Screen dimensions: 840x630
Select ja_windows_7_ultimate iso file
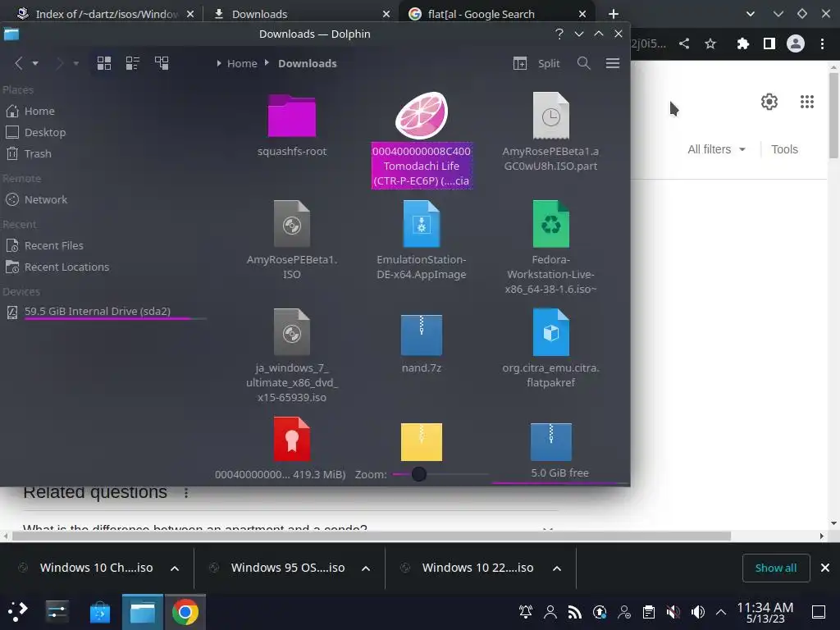pyautogui.click(x=292, y=356)
